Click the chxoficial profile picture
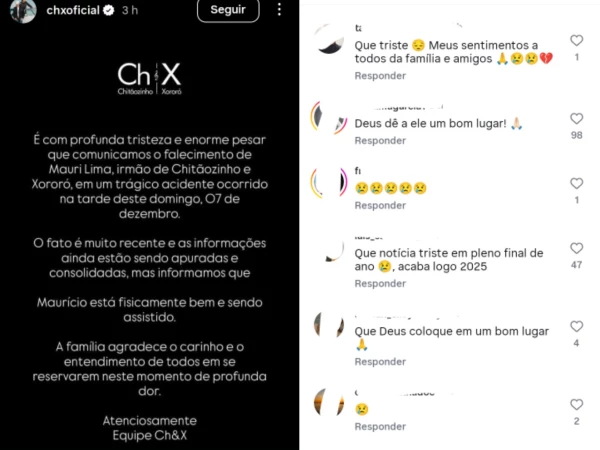Image resolution: width=600 pixels, height=450 pixels. click(x=23, y=10)
